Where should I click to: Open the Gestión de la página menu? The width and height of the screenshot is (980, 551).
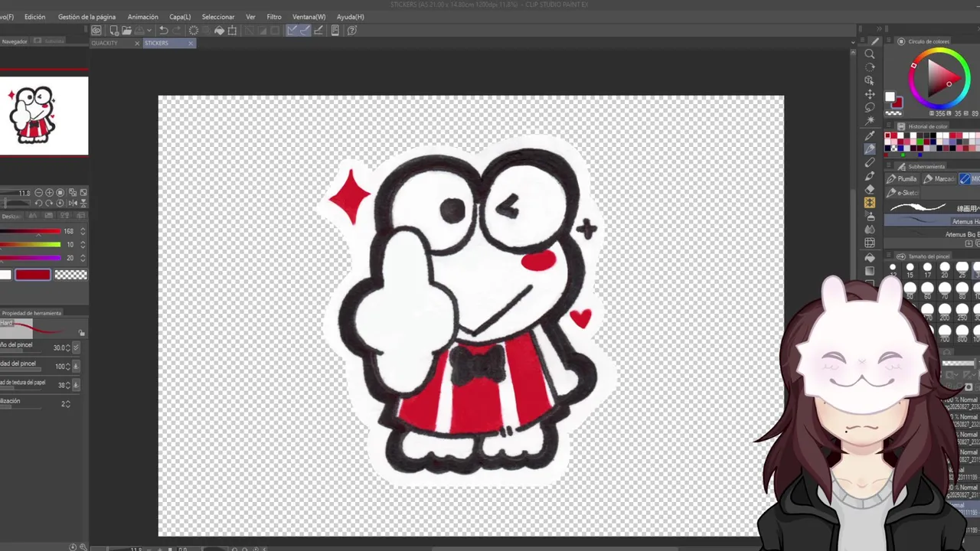click(x=87, y=17)
